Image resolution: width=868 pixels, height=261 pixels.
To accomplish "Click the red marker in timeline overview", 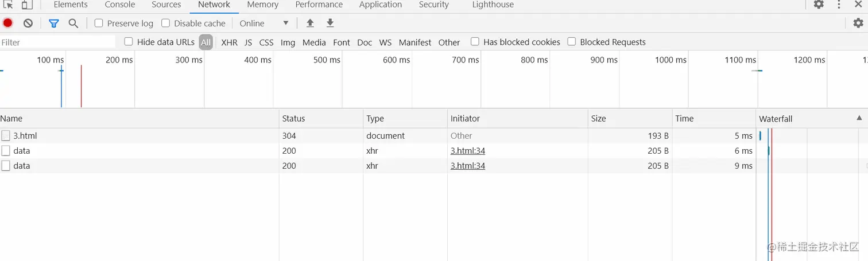I will [81, 86].
